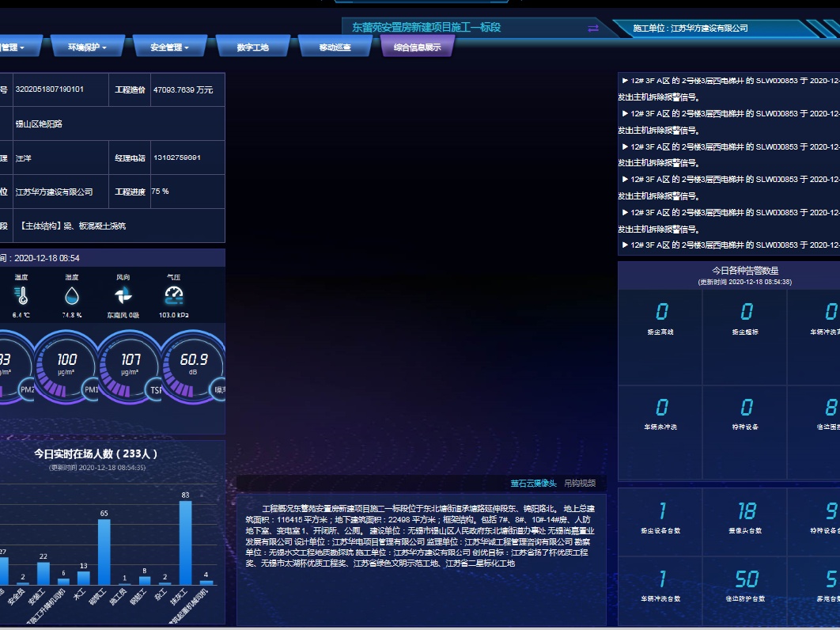Click the wind direction pinwheel icon
Viewport: 840px width, 630px height.
pos(123,296)
